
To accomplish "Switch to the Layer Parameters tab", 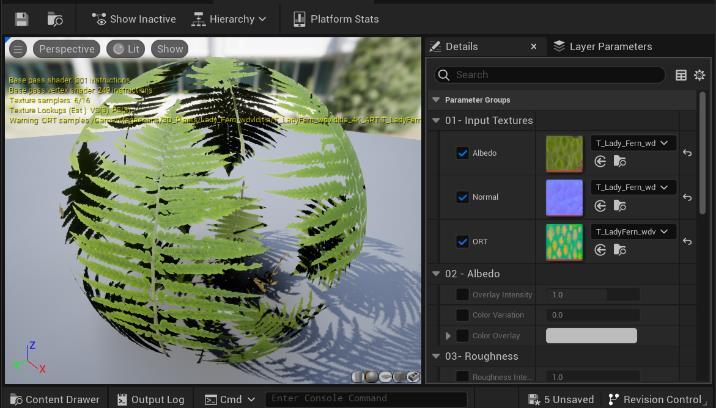I will tap(603, 47).
